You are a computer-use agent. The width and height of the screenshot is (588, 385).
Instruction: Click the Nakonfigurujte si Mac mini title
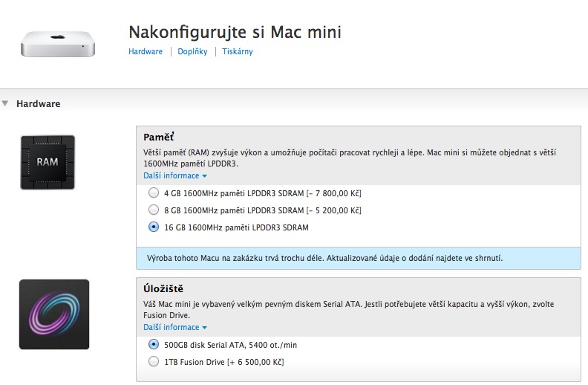(235, 32)
